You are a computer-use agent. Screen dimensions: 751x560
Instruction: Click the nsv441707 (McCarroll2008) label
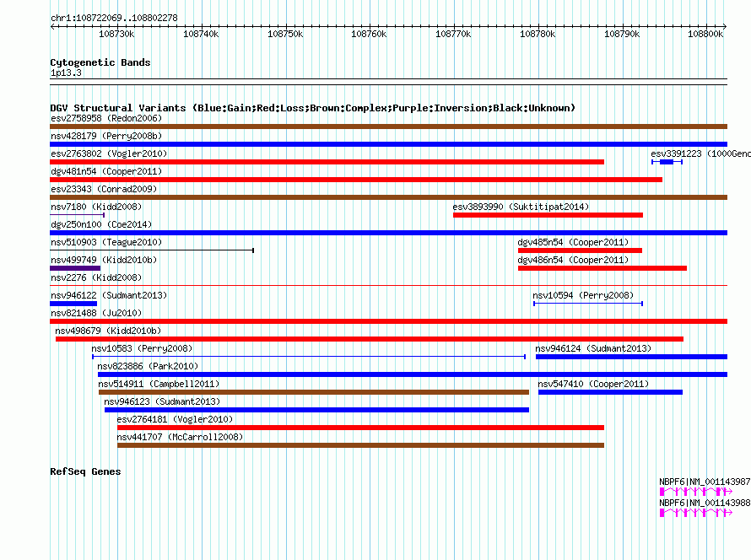pos(180,437)
